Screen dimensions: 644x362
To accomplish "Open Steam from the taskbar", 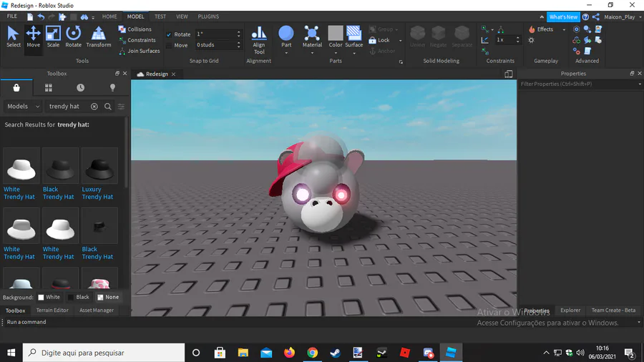I will (335, 353).
